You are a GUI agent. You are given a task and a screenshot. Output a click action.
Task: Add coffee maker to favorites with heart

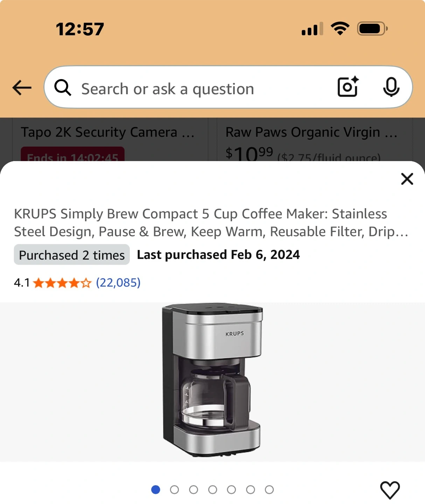pos(390,490)
